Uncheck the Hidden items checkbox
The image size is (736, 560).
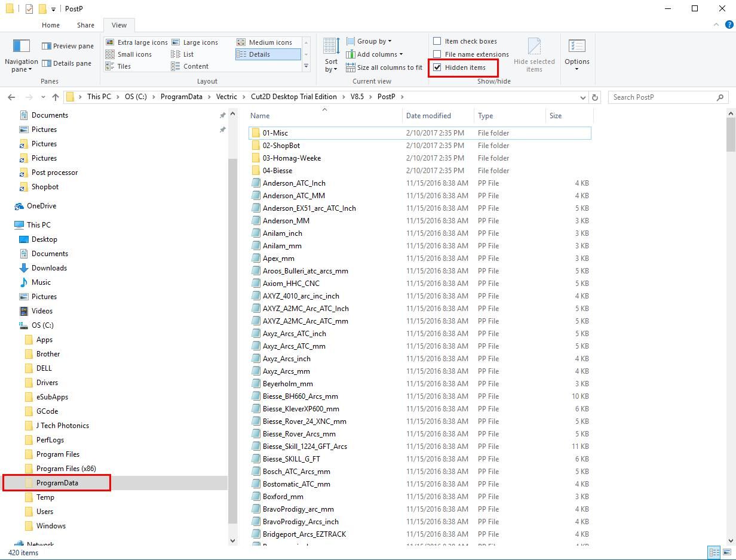point(437,67)
